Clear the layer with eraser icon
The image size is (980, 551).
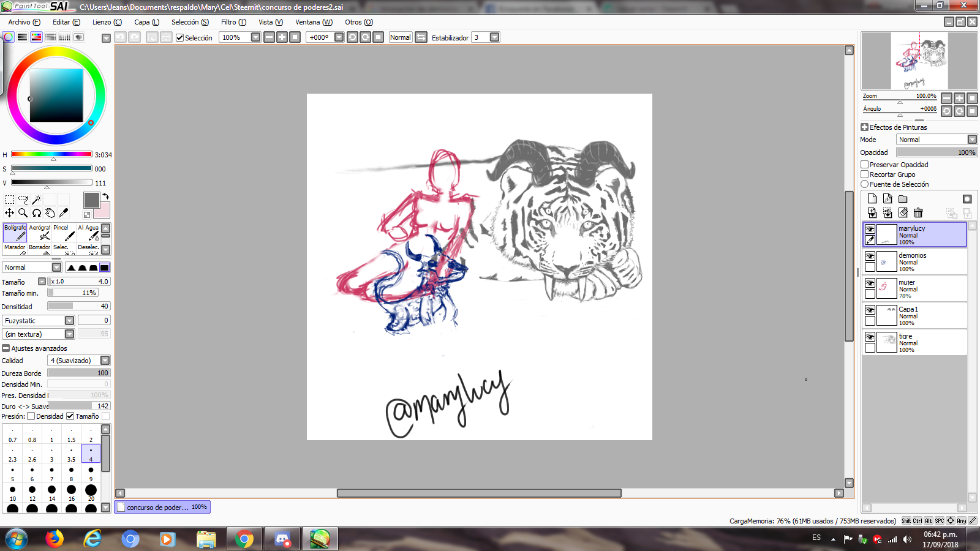903,213
